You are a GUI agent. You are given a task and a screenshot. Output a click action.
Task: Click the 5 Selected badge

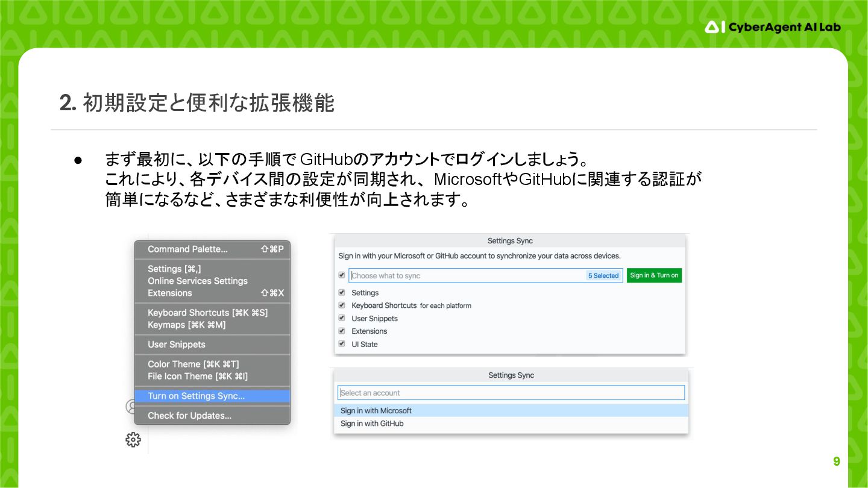[x=603, y=275]
